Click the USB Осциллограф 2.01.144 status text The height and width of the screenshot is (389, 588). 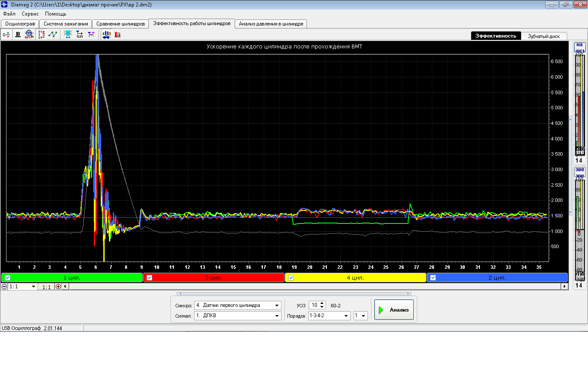pyautogui.click(x=32, y=328)
